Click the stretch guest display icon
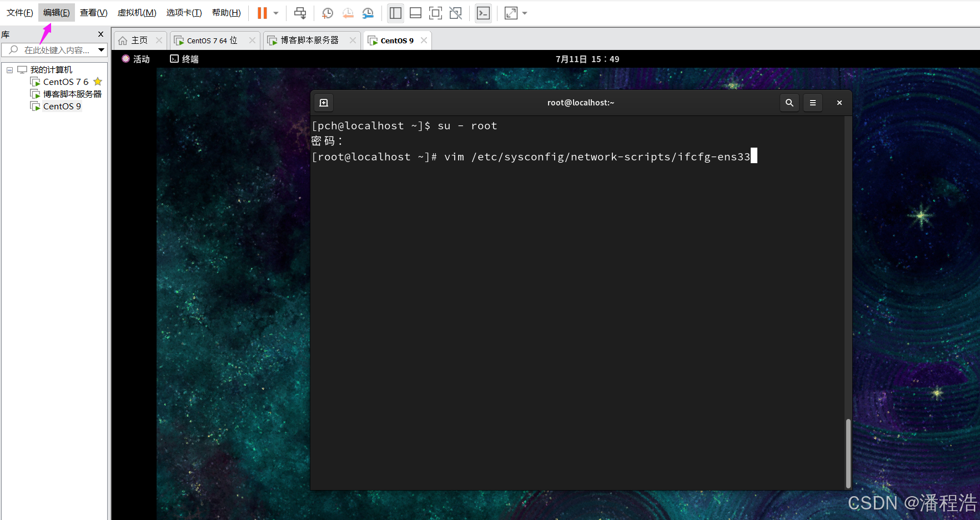 tap(511, 13)
